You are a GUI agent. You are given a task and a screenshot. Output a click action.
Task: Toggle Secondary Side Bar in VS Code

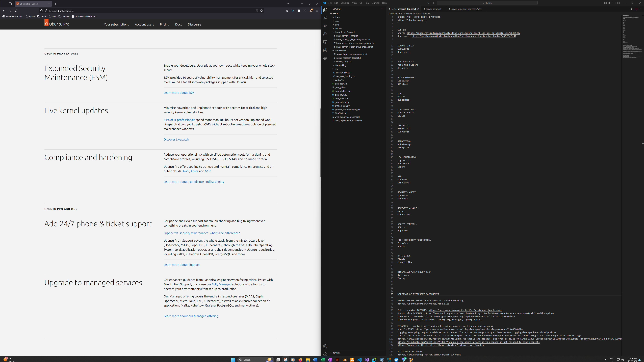click(619, 3)
